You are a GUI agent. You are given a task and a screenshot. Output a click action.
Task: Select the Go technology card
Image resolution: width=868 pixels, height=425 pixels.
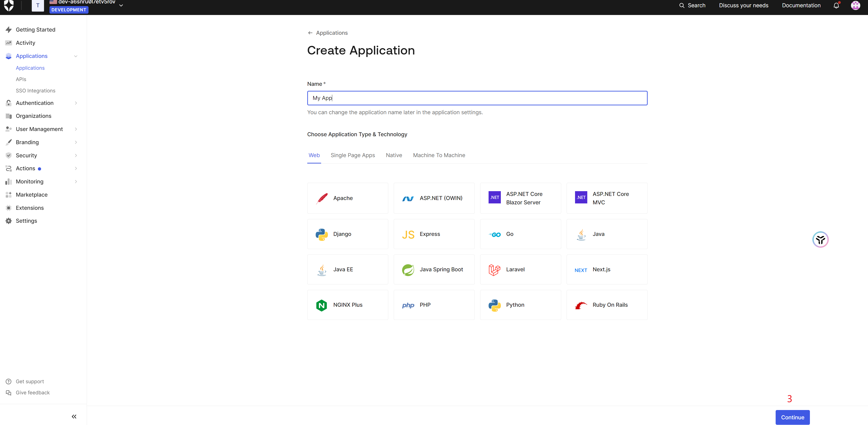click(x=520, y=234)
